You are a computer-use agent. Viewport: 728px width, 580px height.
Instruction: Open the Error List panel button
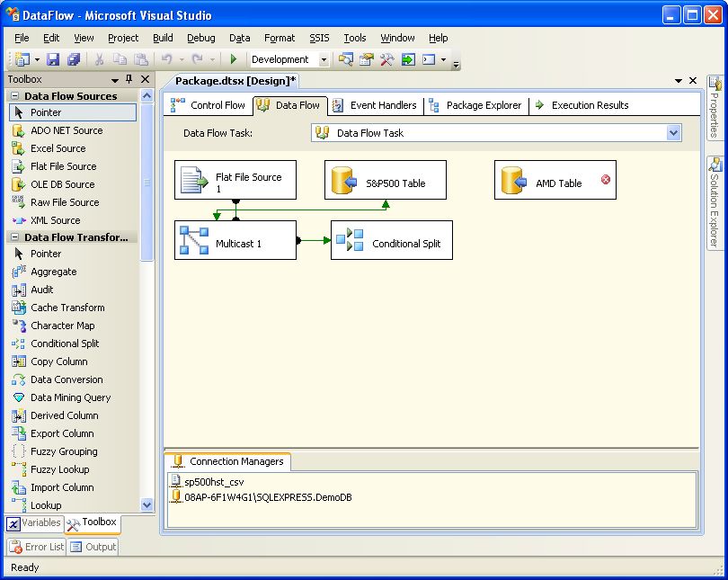point(36,547)
